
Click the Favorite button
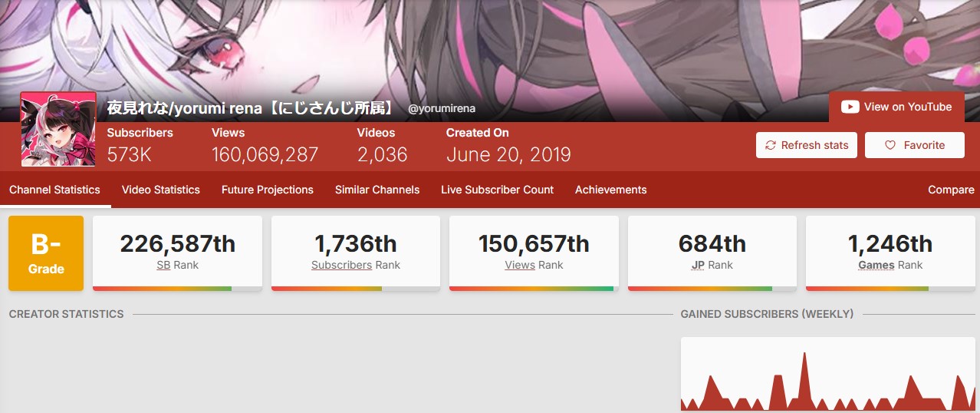point(915,145)
